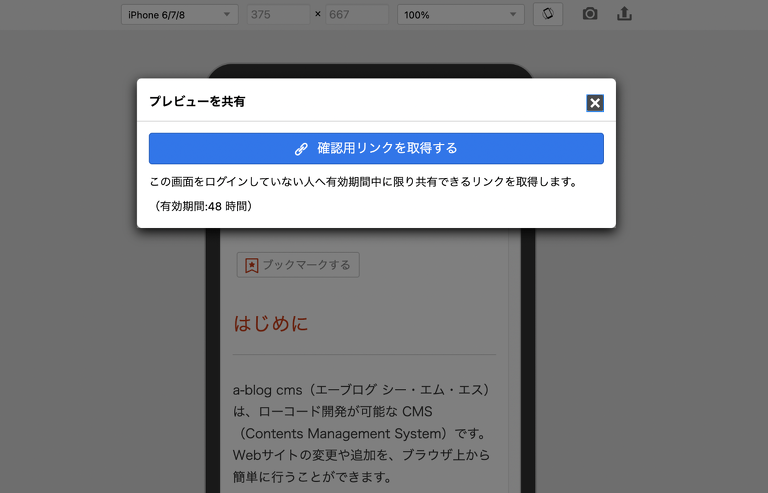768x493 pixels.
Task: Click the 有効期間:48 時間 expiry note
Action: coord(203,206)
